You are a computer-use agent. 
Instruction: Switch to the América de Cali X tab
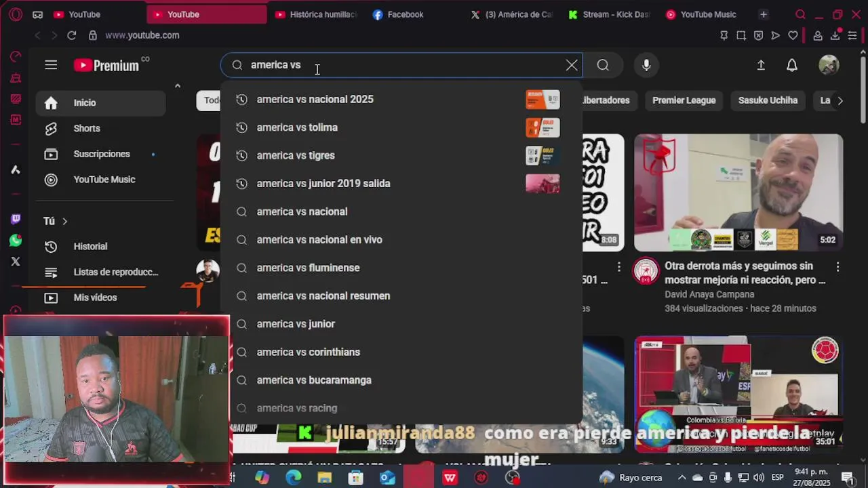(x=512, y=14)
